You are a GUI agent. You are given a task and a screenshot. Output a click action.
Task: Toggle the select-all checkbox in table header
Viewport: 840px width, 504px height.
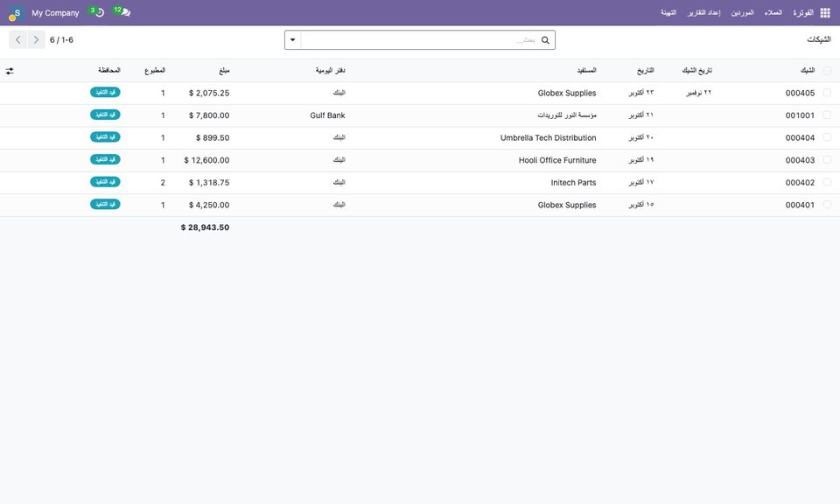tap(827, 71)
